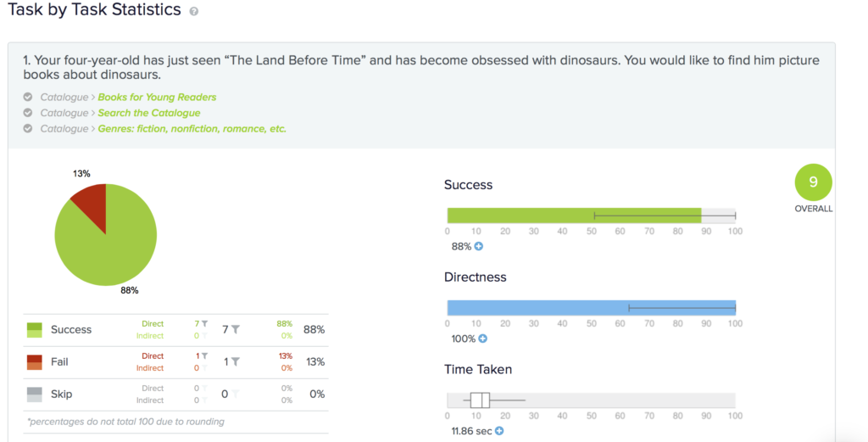Expand Time Taken 11.86 sec plus icon
868x442 pixels.
499,431
